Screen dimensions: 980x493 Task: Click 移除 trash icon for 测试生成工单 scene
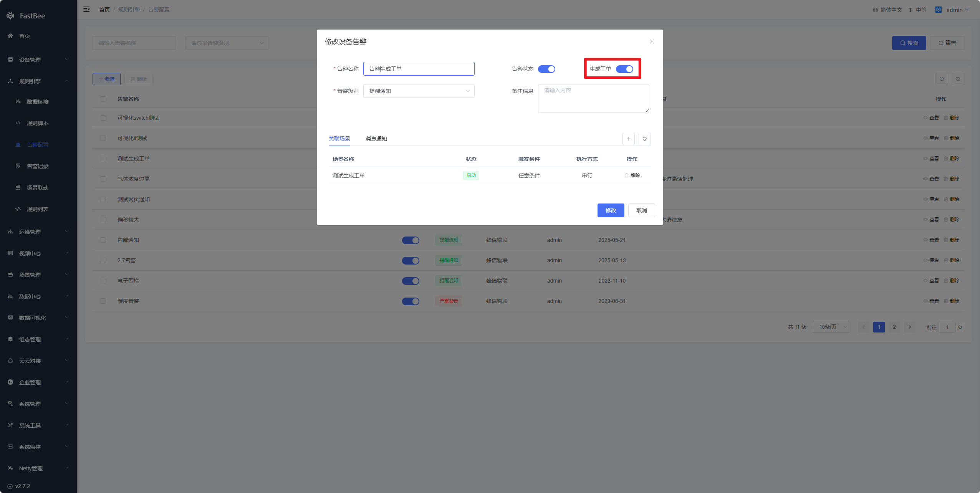(x=626, y=175)
